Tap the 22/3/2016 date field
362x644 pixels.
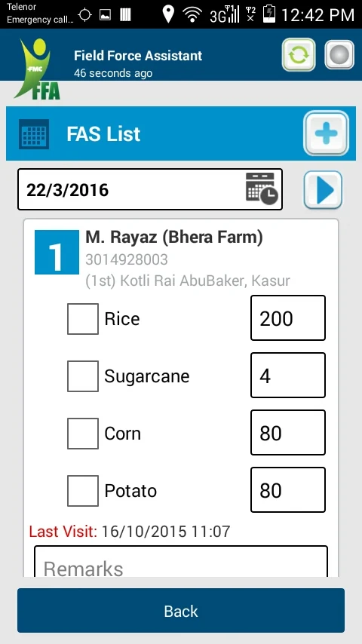pyautogui.click(x=150, y=189)
